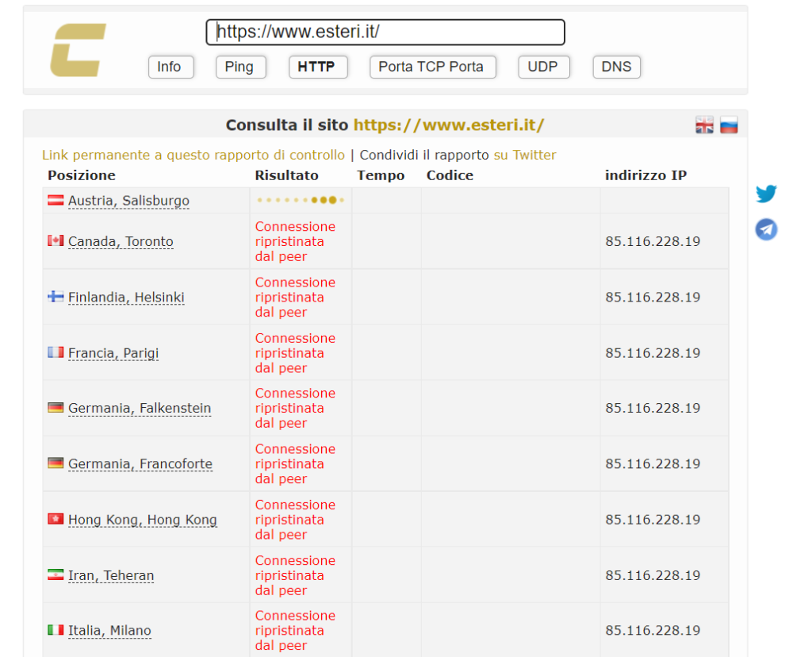The image size is (812, 657).
Task: Click the gold site logo
Action: tap(78, 50)
